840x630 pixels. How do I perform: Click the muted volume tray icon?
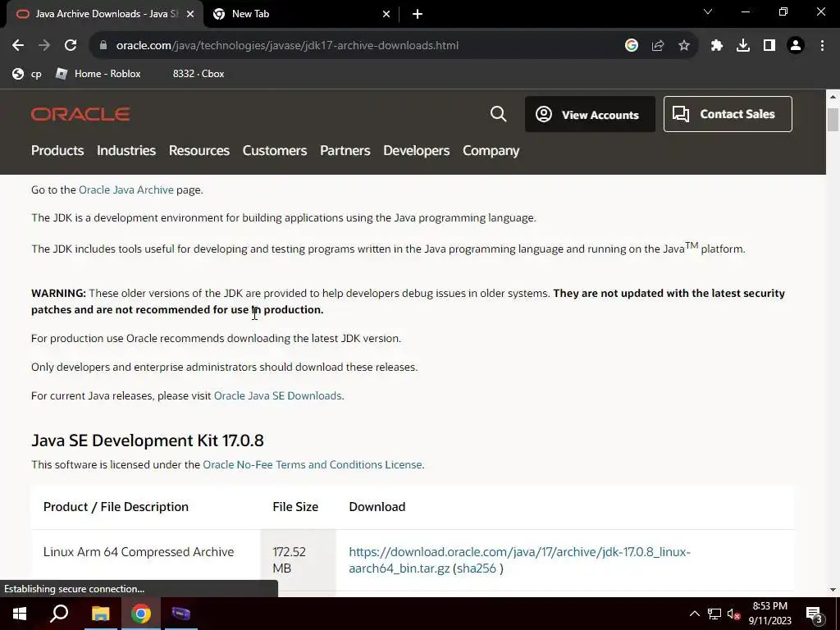pyautogui.click(x=734, y=614)
